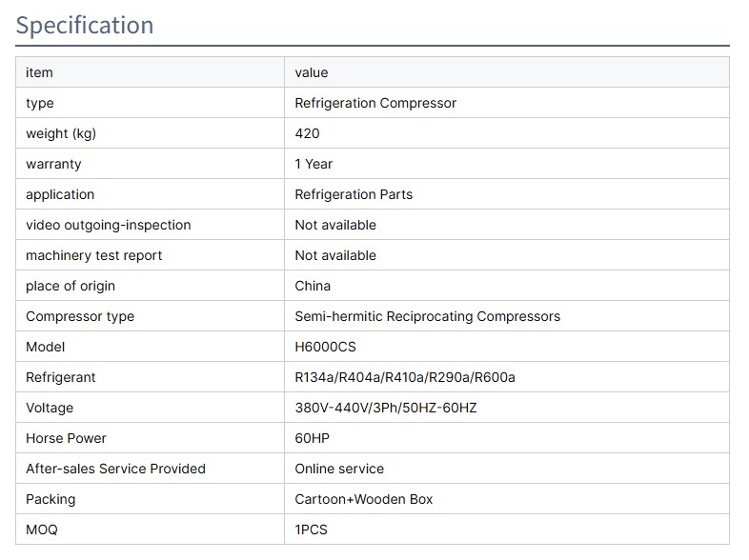This screenshot has height=560, width=749.
Task: Click the 'value' column header cell
Action: (x=312, y=72)
